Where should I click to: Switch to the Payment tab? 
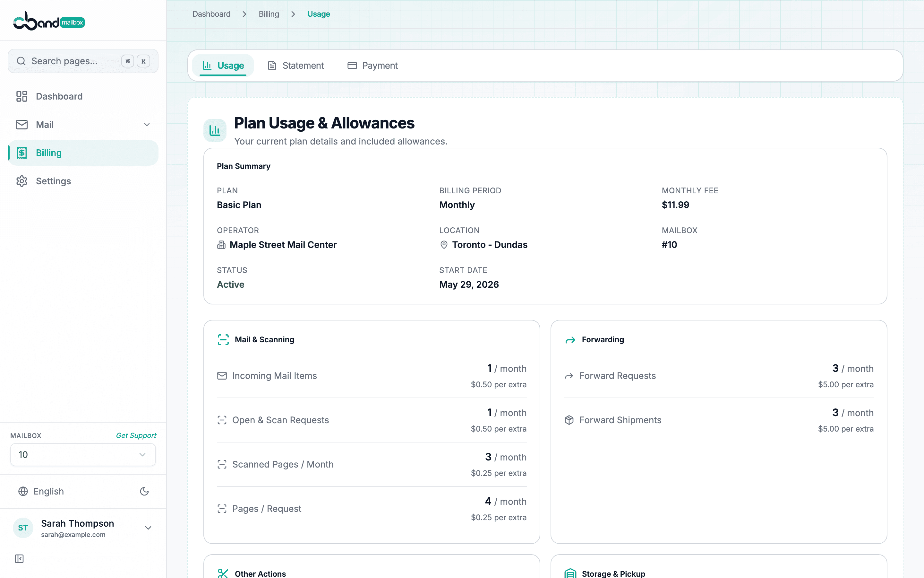(x=373, y=66)
